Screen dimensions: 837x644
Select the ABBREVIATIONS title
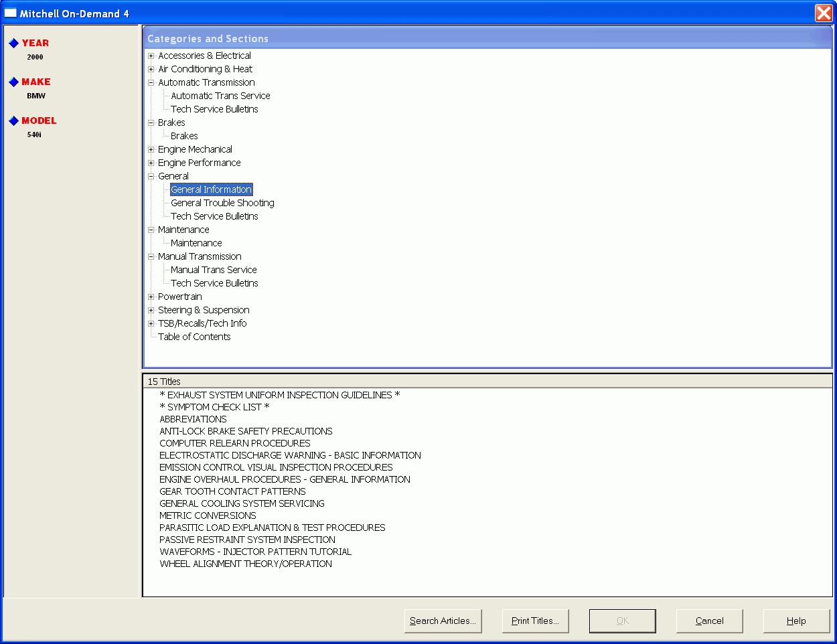point(193,419)
